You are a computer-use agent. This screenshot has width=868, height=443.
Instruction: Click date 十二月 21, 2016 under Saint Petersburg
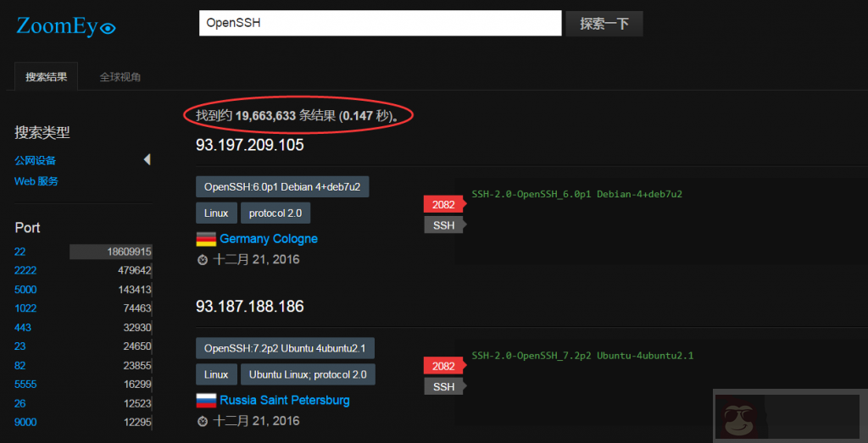(x=256, y=422)
